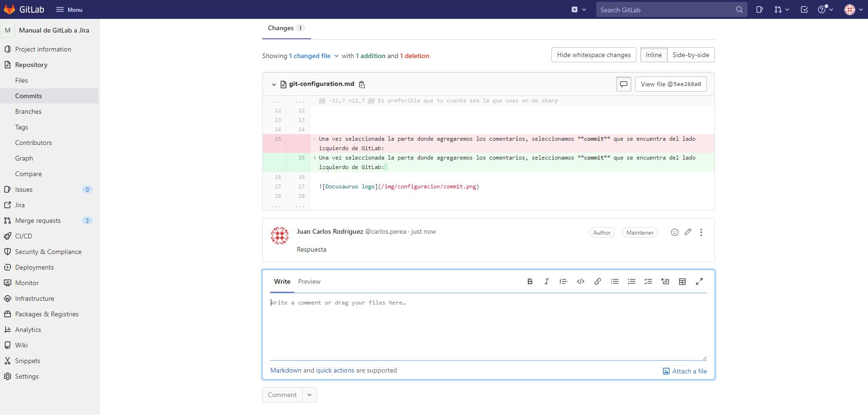Click the Security & Compliance shield icon

8,252
